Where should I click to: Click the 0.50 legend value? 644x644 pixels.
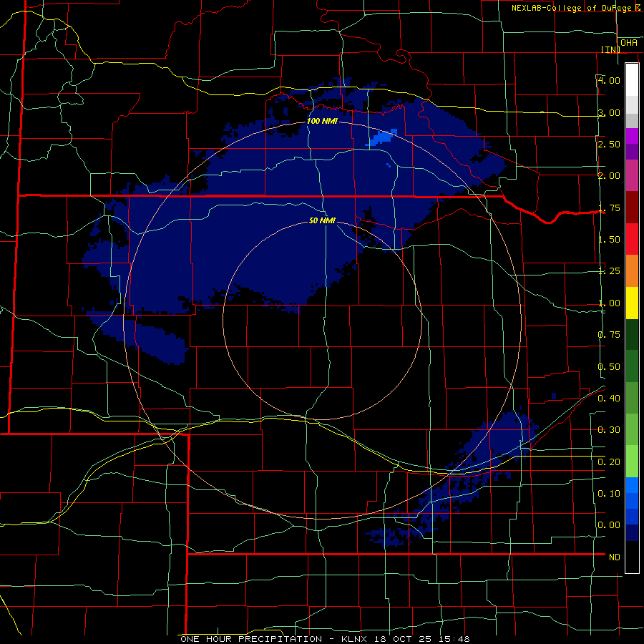point(609,367)
